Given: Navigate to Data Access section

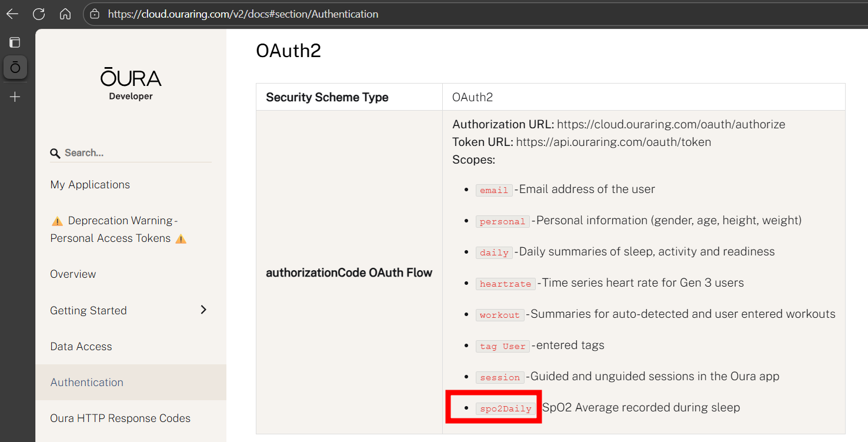Looking at the screenshot, I should pos(81,347).
